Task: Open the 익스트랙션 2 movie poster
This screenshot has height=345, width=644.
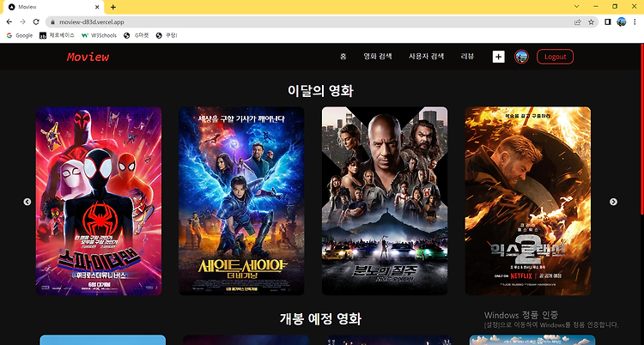Action: [x=528, y=201]
